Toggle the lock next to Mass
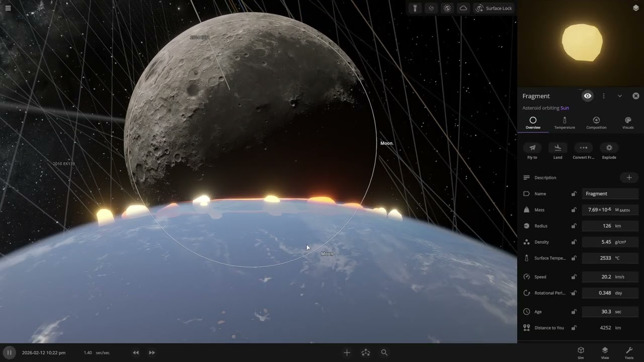This screenshot has width=644, height=362. 574,210
